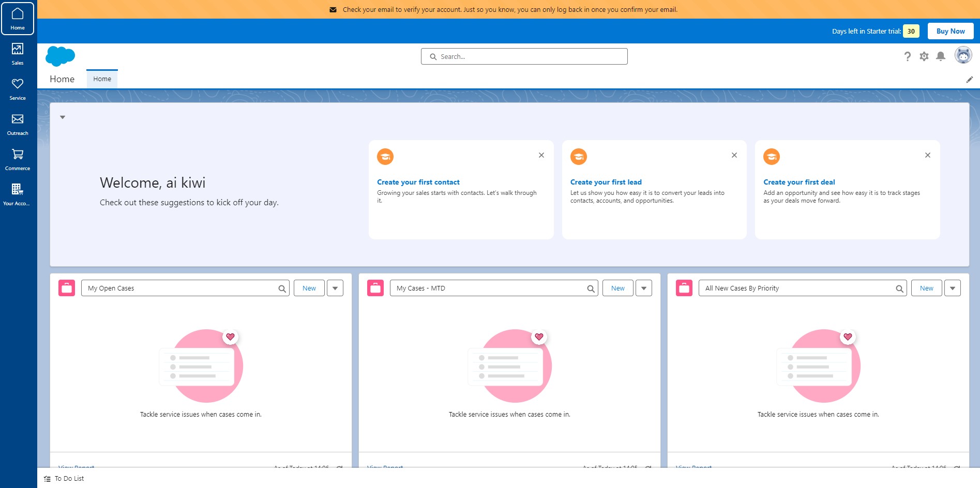Open Outreach from the sidebar

(x=18, y=124)
